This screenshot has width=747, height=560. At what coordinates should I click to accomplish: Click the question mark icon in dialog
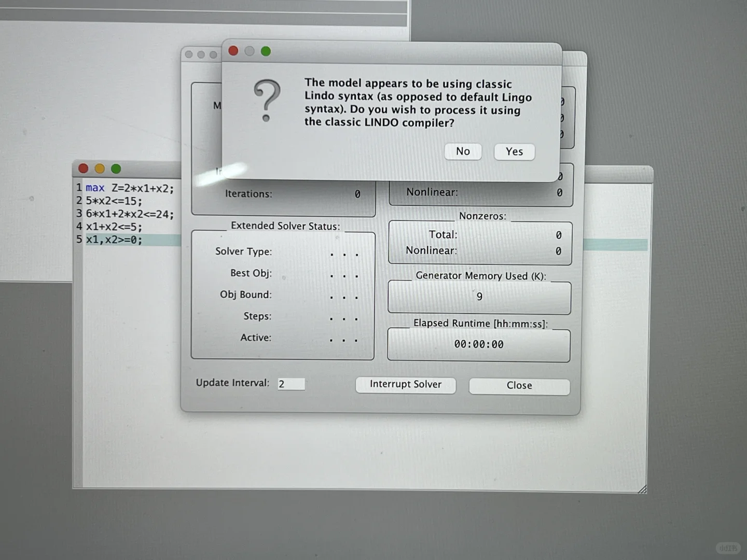point(267,101)
